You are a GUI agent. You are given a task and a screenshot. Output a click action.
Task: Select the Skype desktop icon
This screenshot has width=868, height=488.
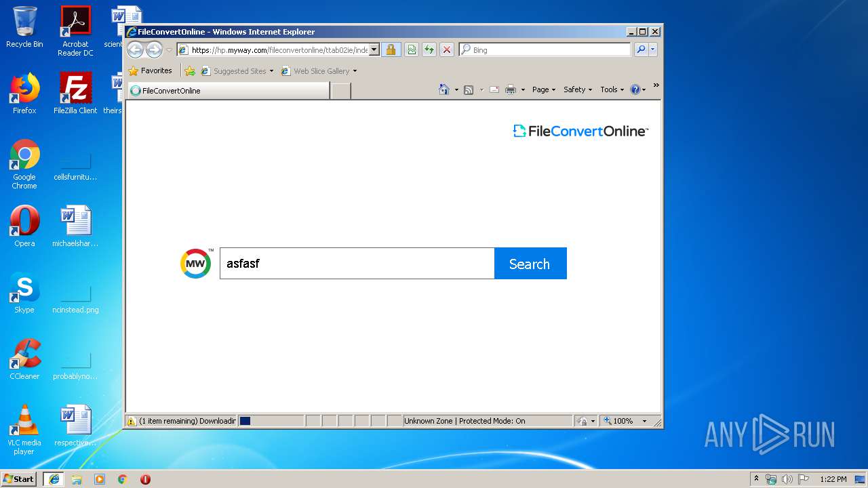tap(24, 293)
